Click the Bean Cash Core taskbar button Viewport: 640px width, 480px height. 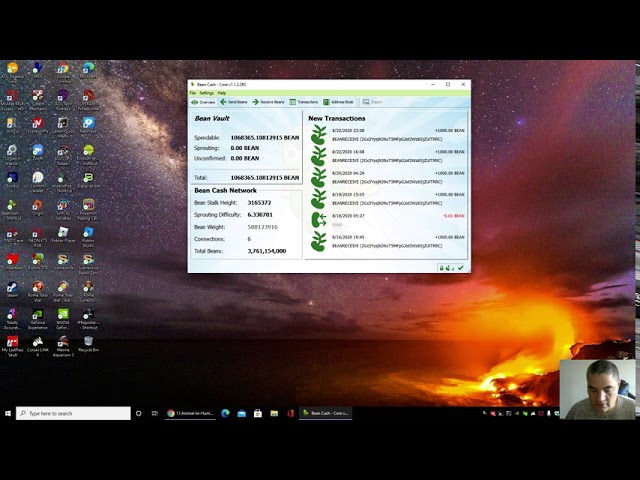click(325, 413)
